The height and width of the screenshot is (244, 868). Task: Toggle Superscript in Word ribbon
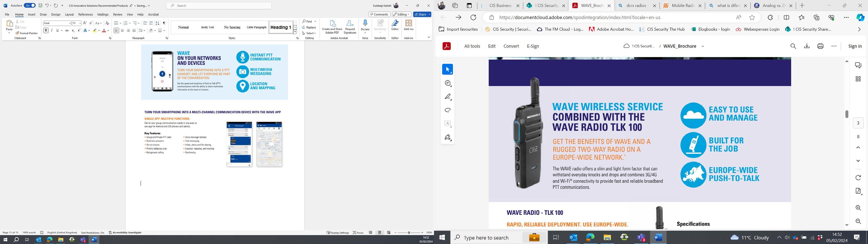click(79, 30)
